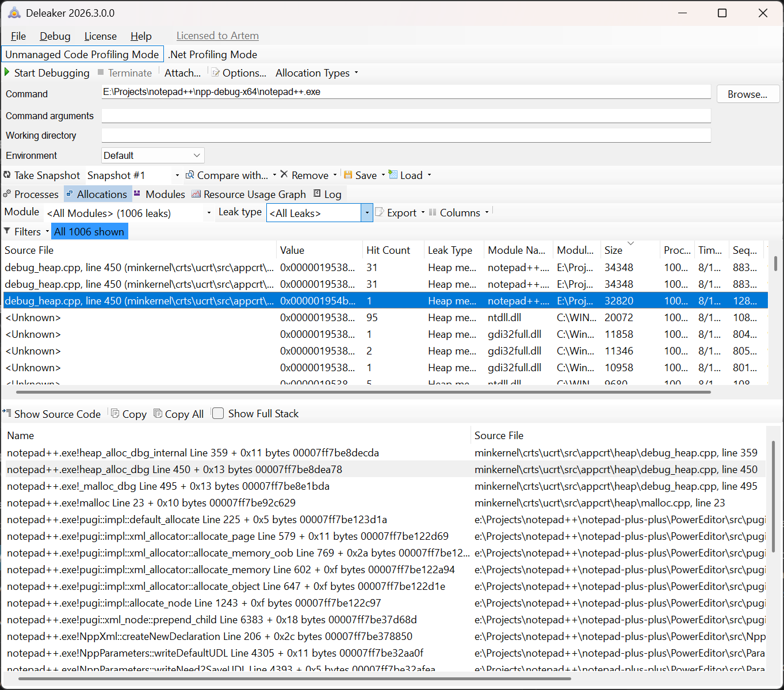Click the Show Source Code icon
The image size is (784, 690).
[x=7, y=413]
